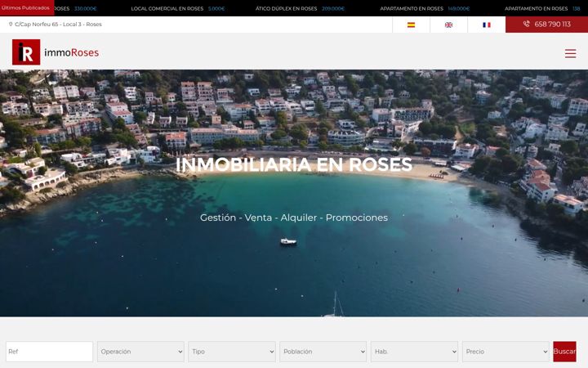Click the Inmobiliaria en Roses heading
This screenshot has height=368, width=588.
[294, 164]
